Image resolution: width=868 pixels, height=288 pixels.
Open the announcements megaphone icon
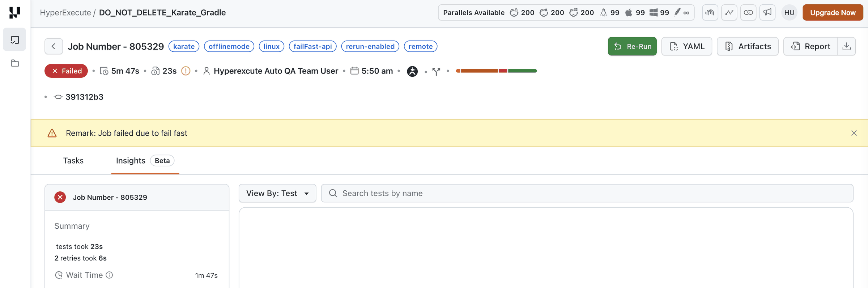pos(767,13)
